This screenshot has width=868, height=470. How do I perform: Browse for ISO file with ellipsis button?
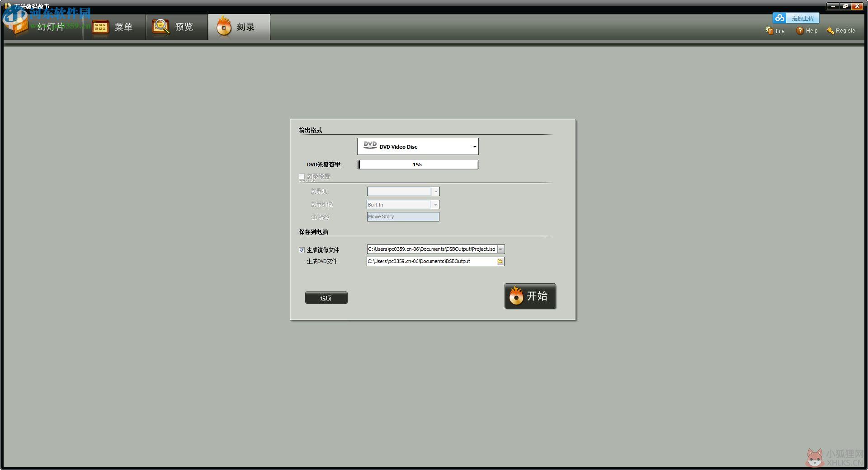coord(501,249)
